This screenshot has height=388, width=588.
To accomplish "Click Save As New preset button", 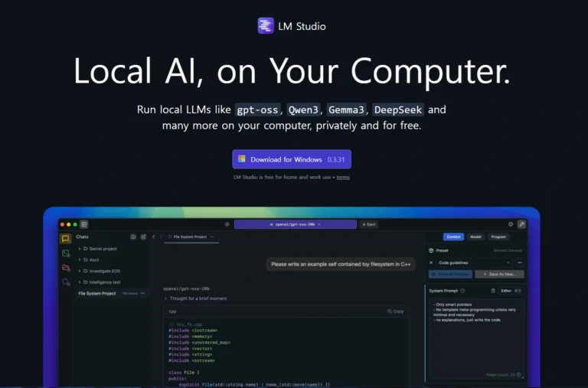I will (499, 275).
